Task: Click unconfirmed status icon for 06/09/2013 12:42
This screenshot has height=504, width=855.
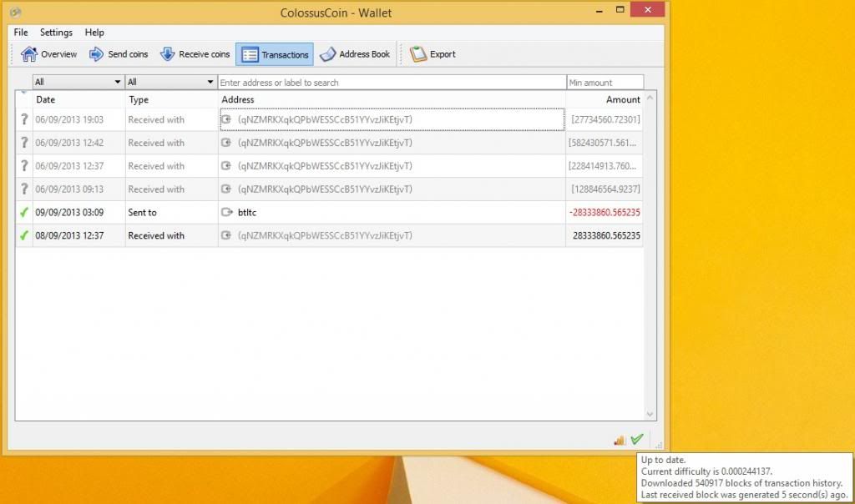Action: (x=24, y=143)
